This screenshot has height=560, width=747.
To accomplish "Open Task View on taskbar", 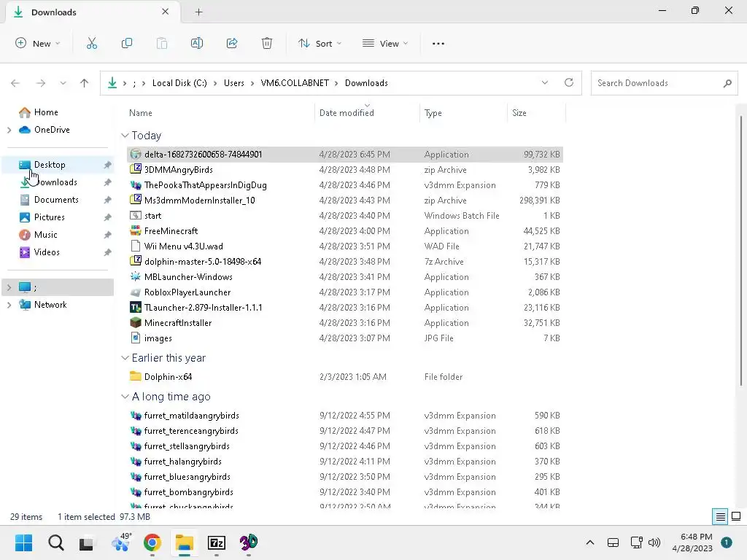I will pyautogui.click(x=86, y=542).
